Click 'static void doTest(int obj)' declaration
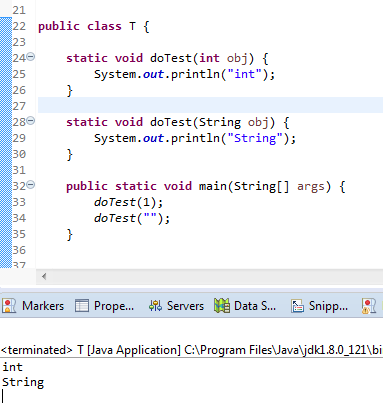Image resolution: width=383 pixels, height=403 pixels. pos(160,58)
